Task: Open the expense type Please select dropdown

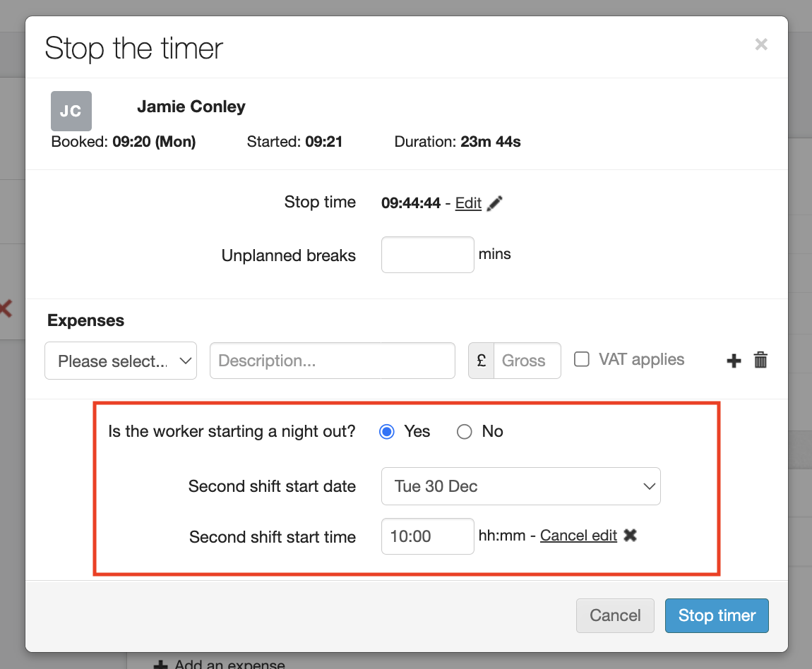Action: [121, 361]
